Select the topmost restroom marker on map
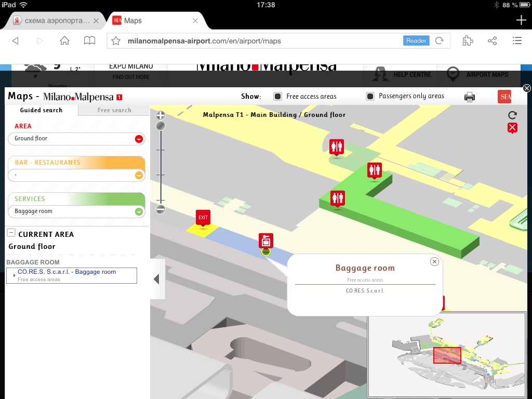 337,147
